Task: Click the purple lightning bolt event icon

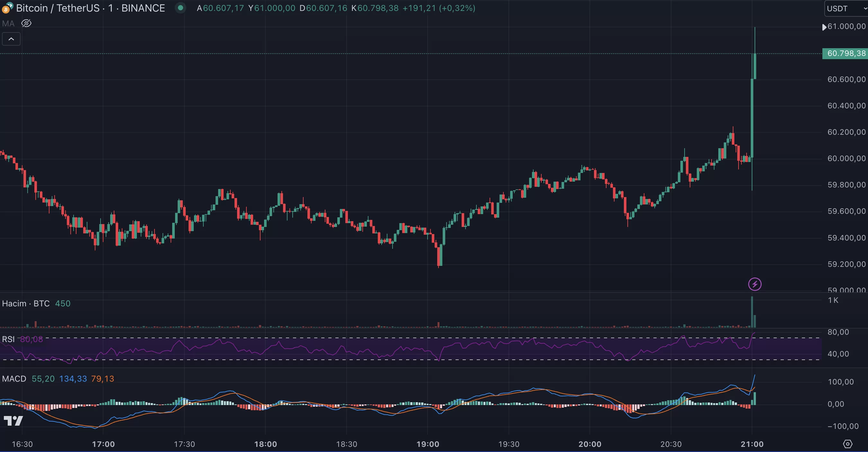Action: click(755, 284)
